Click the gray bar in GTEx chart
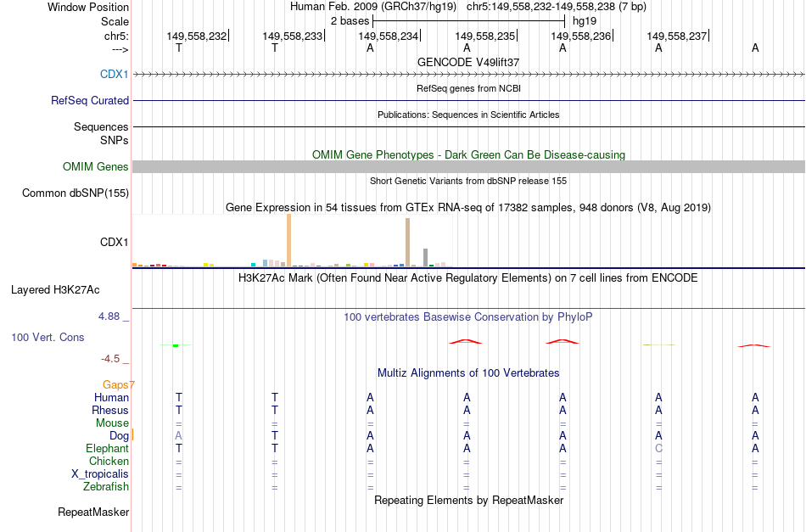Screen dimensions: 806x532 (426, 258)
